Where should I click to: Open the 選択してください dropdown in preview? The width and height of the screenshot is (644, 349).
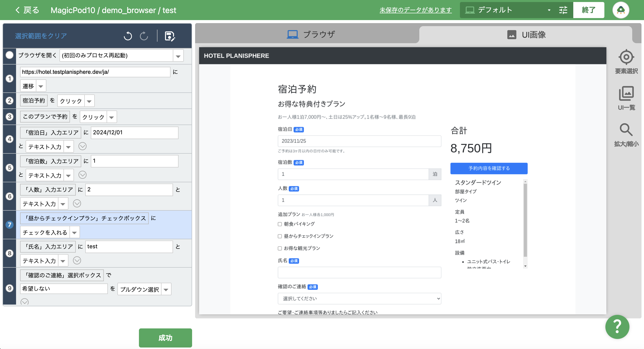pyautogui.click(x=359, y=299)
